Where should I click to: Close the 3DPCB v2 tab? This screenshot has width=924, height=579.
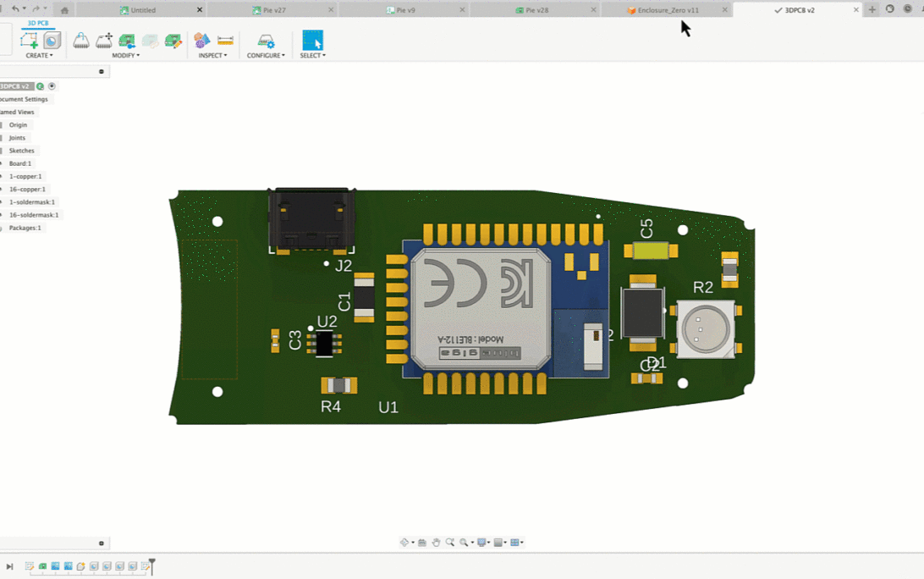click(x=856, y=10)
